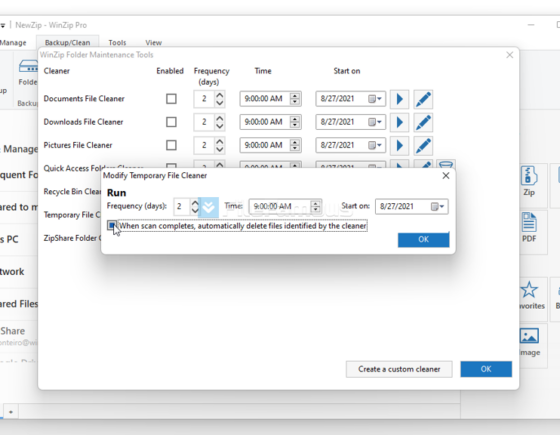Toggle automatically delete files checkbox

pos(112,226)
